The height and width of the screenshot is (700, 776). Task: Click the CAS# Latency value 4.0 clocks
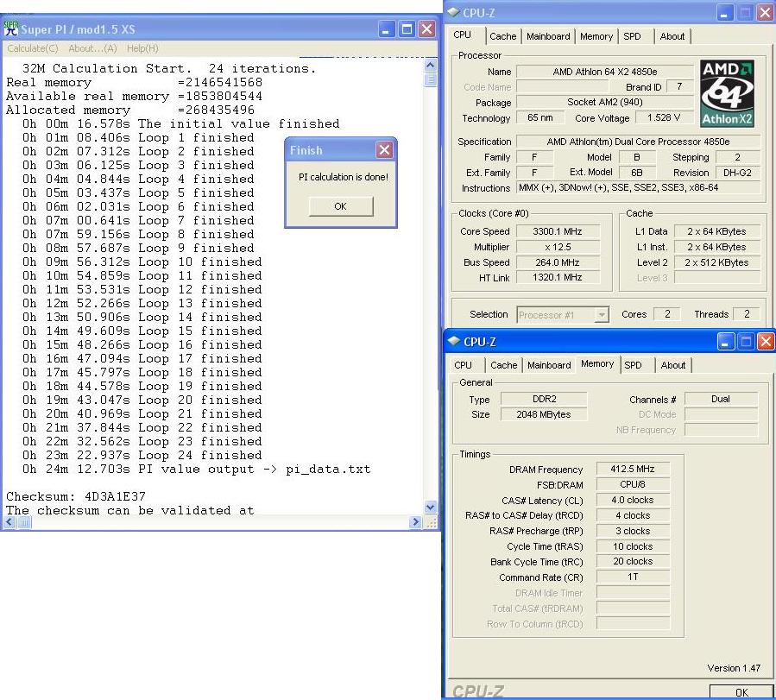click(x=633, y=500)
